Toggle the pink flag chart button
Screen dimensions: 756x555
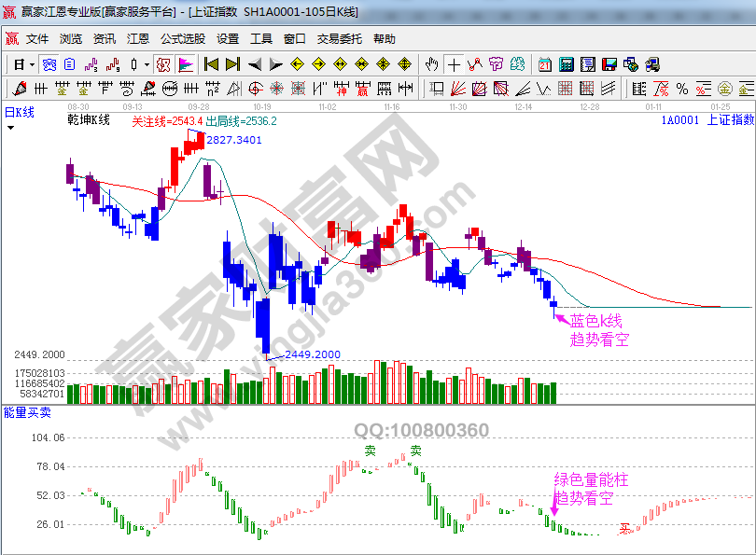click(x=186, y=64)
